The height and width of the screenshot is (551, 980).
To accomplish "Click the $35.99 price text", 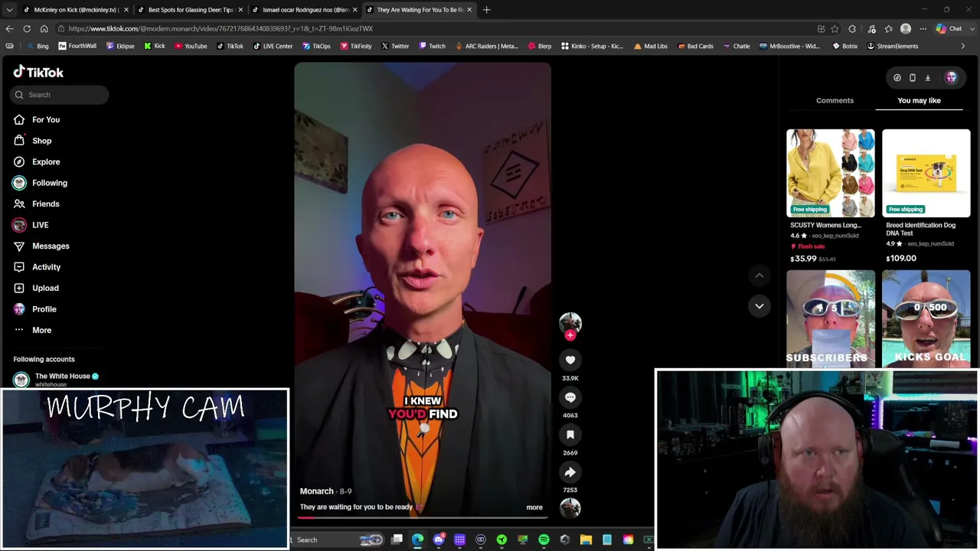I will (803, 259).
